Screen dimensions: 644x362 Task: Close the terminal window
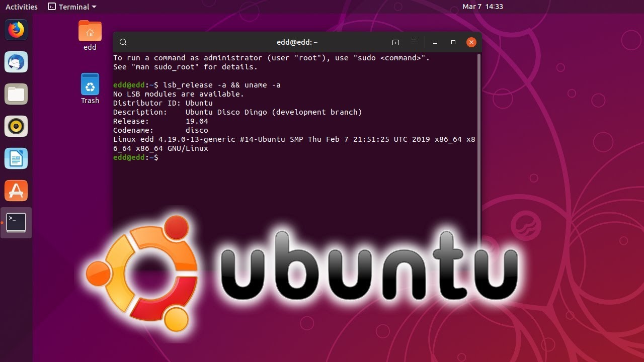[471, 43]
